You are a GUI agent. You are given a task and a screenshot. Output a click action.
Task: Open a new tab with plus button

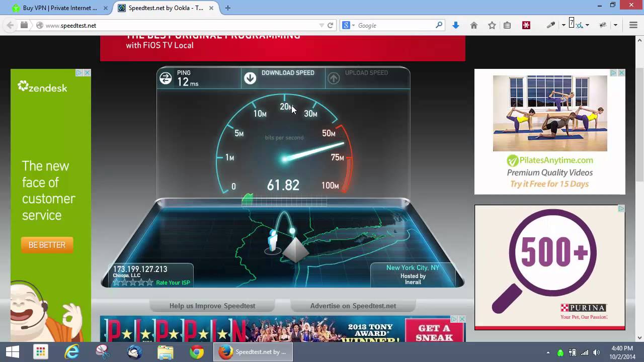pyautogui.click(x=228, y=8)
